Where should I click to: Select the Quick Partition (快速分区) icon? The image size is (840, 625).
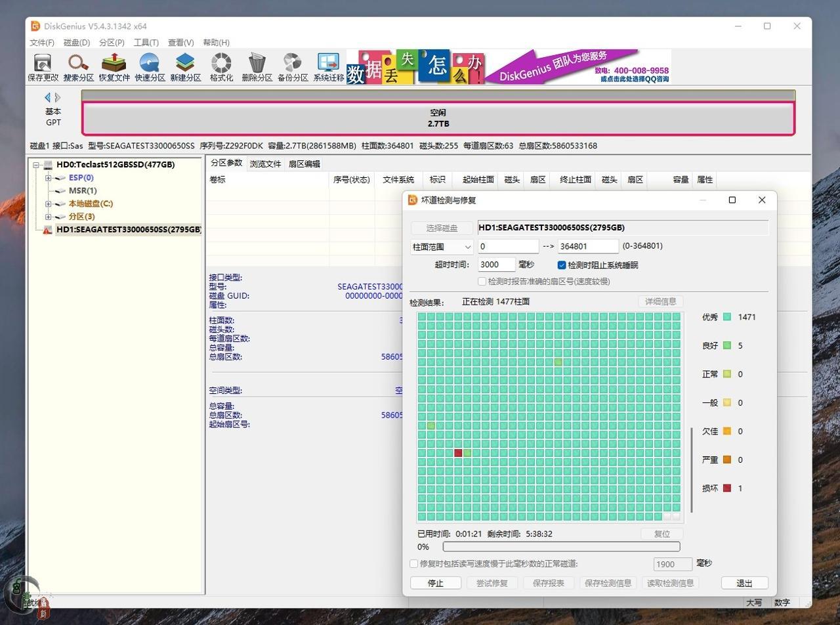pyautogui.click(x=150, y=64)
